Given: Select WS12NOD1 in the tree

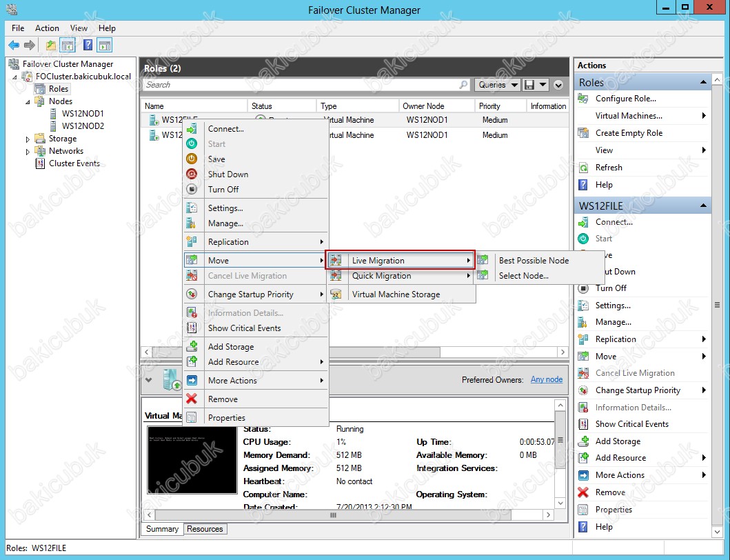Looking at the screenshot, I should click(83, 113).
